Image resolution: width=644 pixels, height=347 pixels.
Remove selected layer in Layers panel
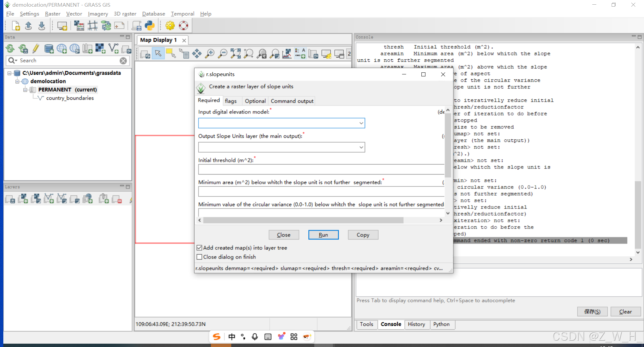[117, 199]
